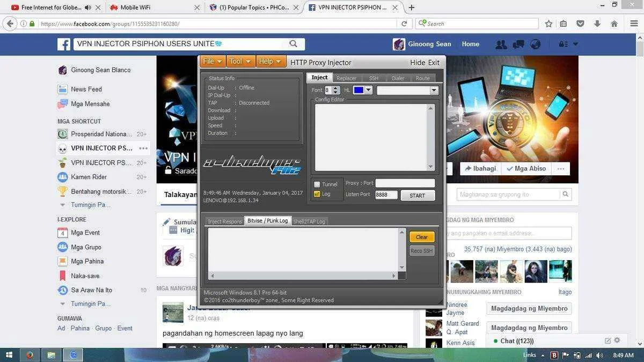Click the Pocket icon in Firefox toolbar
Viewport: 644px width, 362px height.
coord(580,24)
